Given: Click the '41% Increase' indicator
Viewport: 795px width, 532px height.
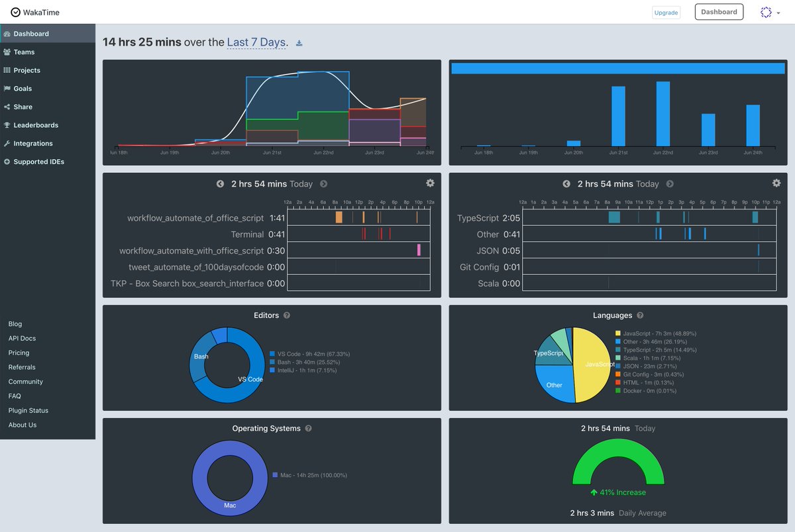Looking at the screenshot, I should (x=618, y=492).
